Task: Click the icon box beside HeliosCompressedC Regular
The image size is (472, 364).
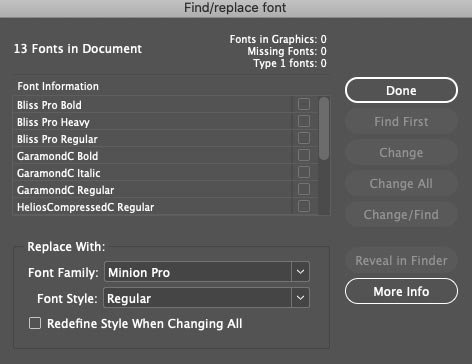Action: point(304,206)
